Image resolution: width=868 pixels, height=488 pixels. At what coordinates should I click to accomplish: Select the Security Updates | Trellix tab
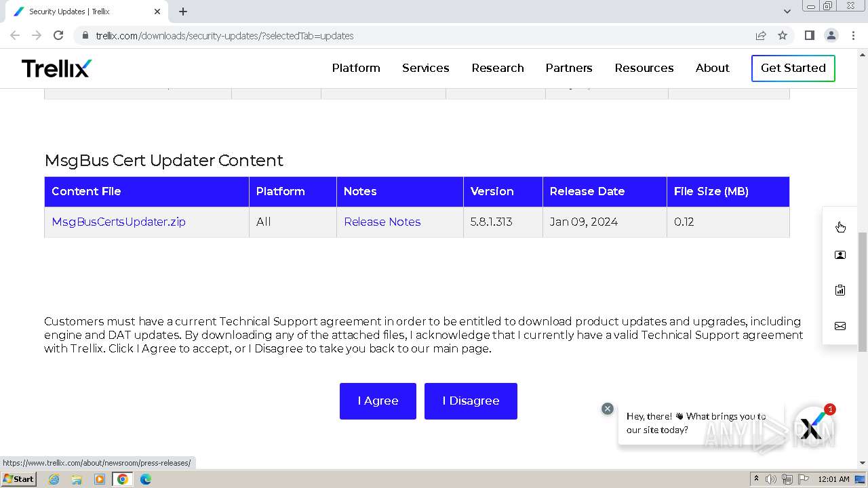(87, 12)
